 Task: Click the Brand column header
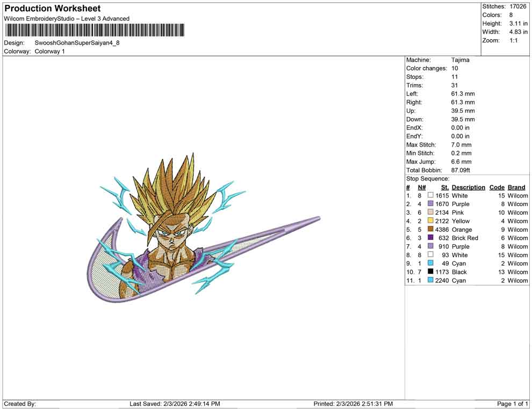516,187
